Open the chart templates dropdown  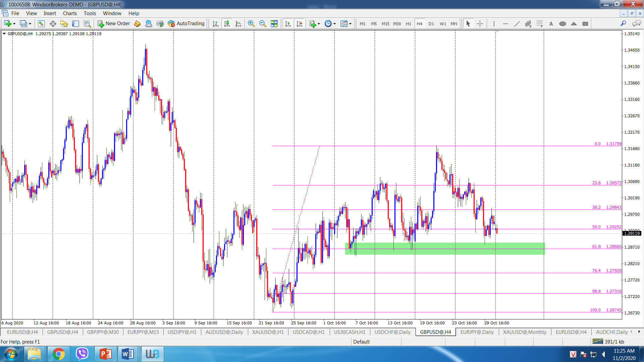click(346, 23)
